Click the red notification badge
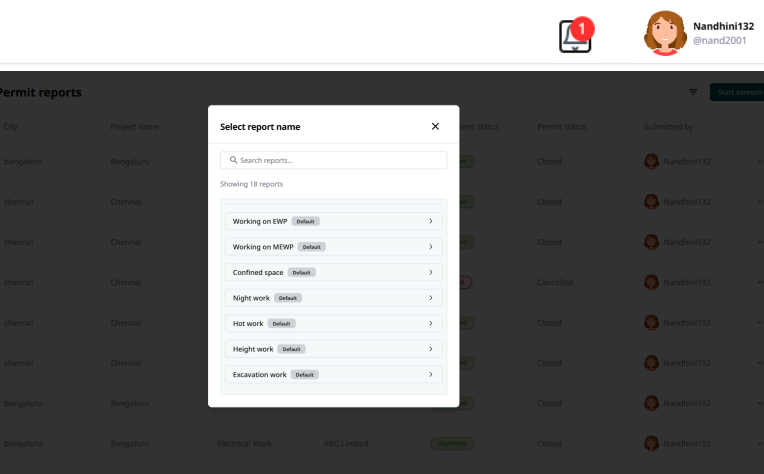Screen dimensions: 764x474 [584, 29]
